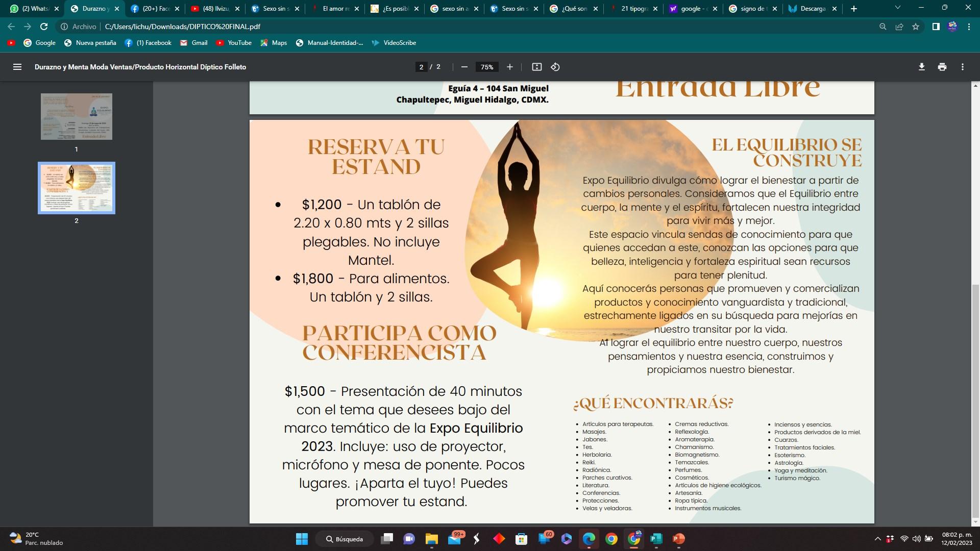Toggle the browser side panel
This screenshot has width=980, height=551.
click(936, 27)
